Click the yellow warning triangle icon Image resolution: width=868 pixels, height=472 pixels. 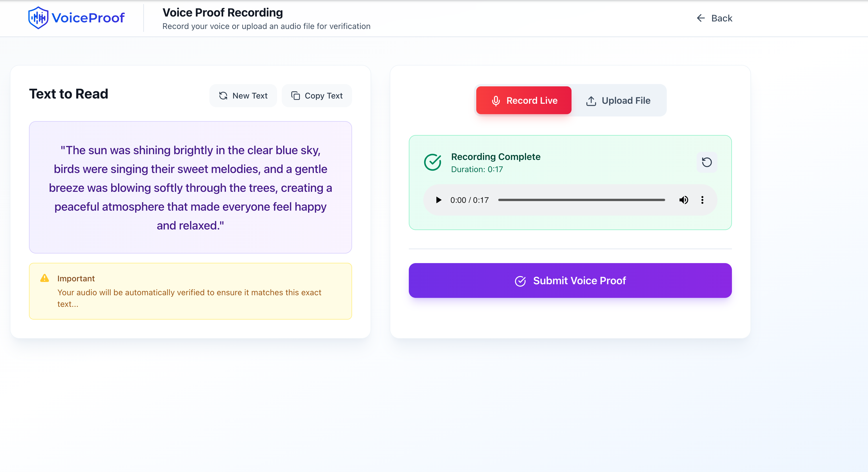coord(45,278)
